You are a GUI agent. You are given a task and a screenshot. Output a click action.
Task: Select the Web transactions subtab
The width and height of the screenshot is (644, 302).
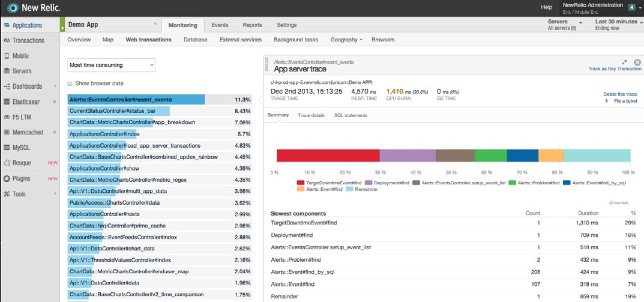[x=149, y=40]
